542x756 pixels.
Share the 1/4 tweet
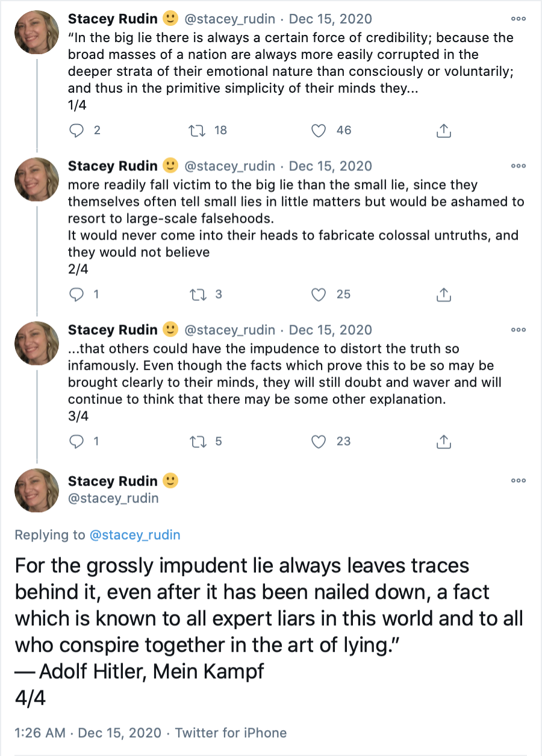443,130
